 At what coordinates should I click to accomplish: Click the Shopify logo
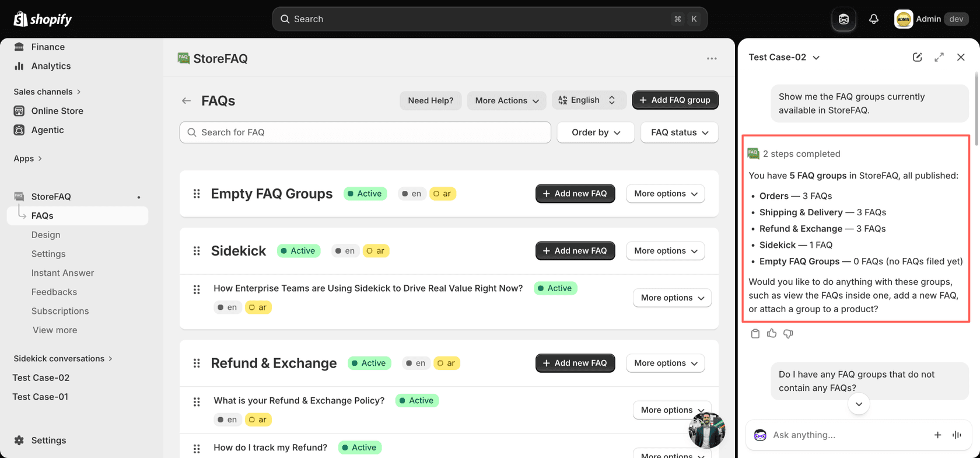tap(43, 19)
